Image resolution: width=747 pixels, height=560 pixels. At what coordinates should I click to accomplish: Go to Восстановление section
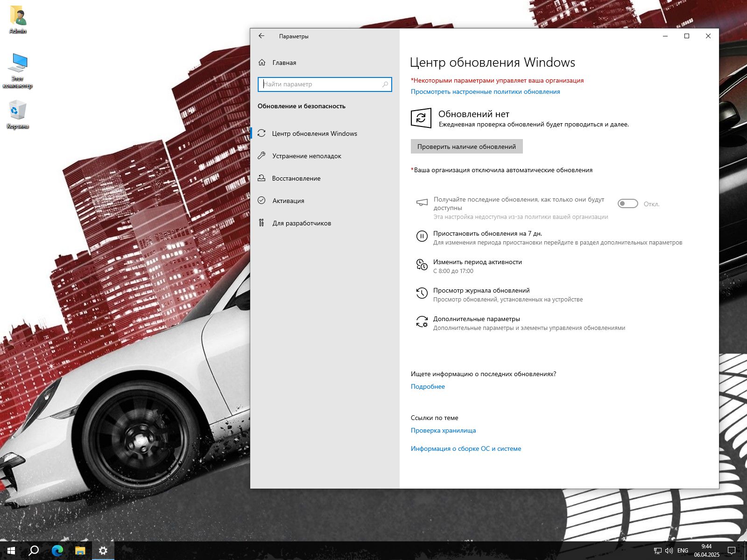point(296,178)
